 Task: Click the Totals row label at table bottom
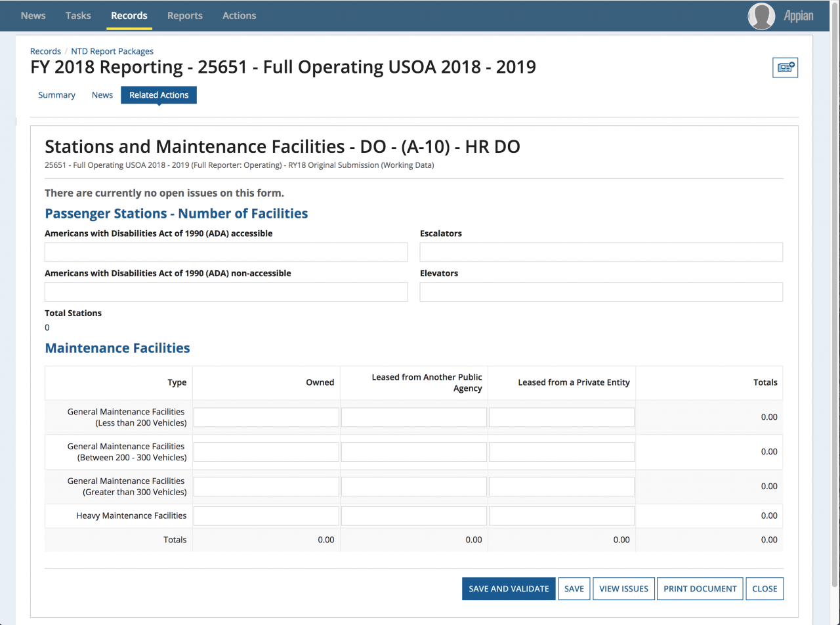(x=175, y=540)
